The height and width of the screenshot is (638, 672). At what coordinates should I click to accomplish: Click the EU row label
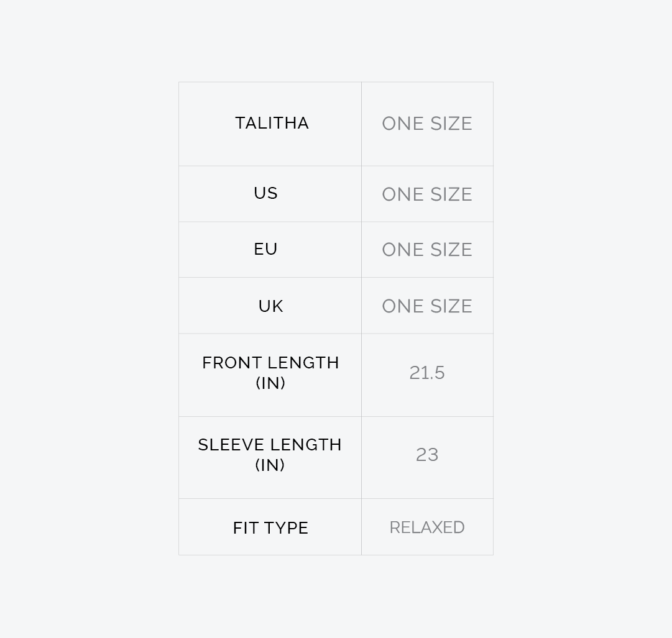tap(265, 249)
